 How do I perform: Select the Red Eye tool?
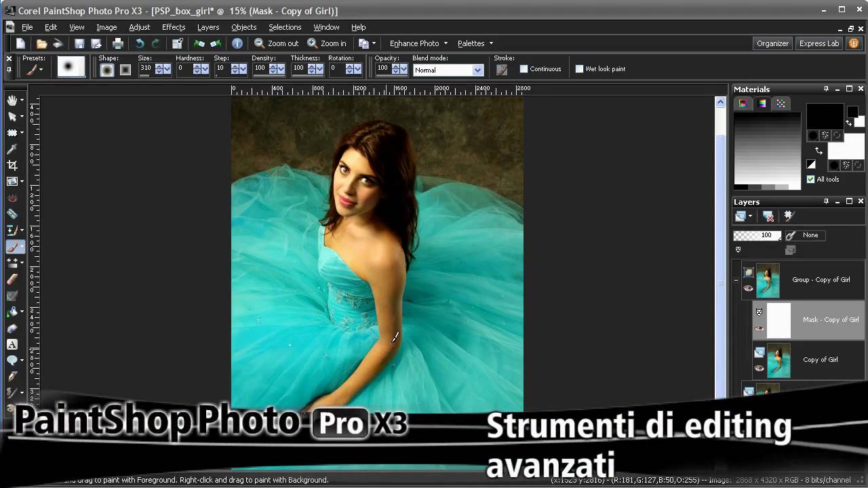pyautogui.click(x=12, y=198)
